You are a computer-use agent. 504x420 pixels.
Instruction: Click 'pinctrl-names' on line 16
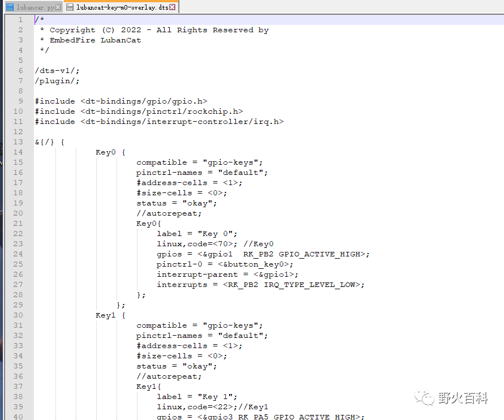(x=169, y=173)
